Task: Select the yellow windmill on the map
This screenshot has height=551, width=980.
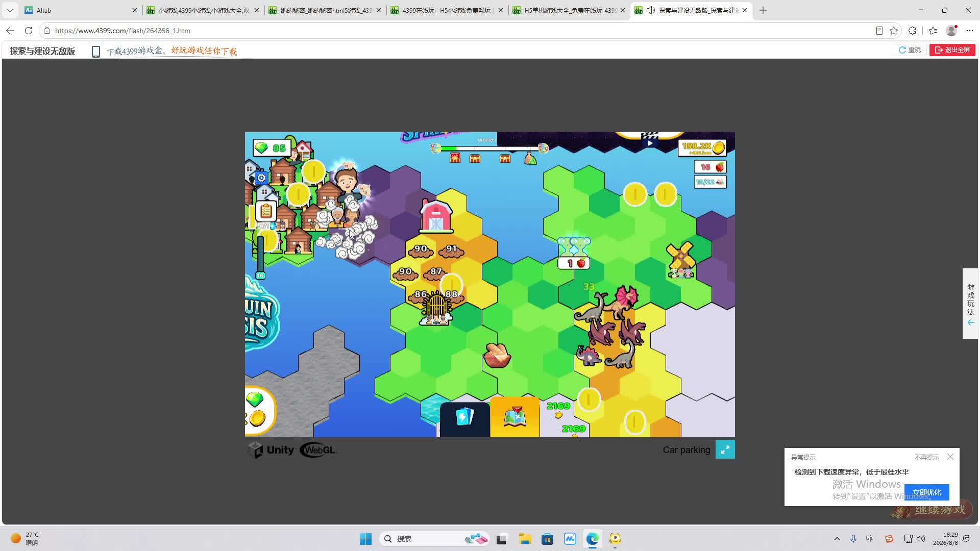Action: click(681, 260)
